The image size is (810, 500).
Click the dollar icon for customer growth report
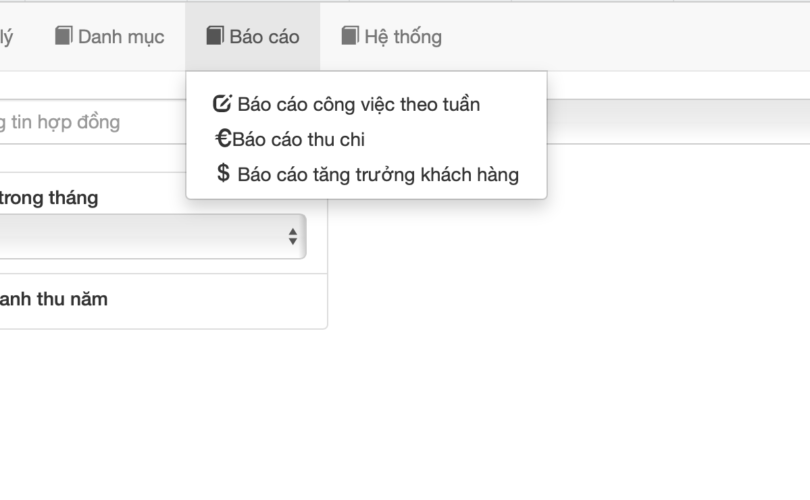(x=223, y=174)
